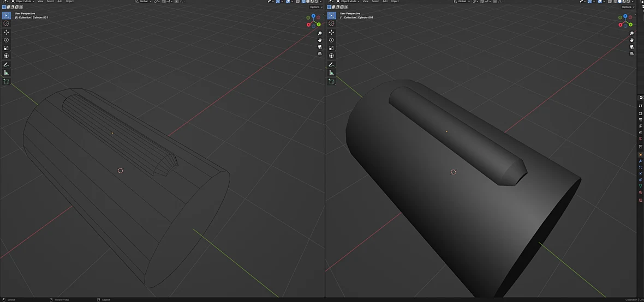Viewport: 644px width, 302px height.
Task: Open the Add menu in left viewport
Action: pyautogui.click(x=60, y=2)
